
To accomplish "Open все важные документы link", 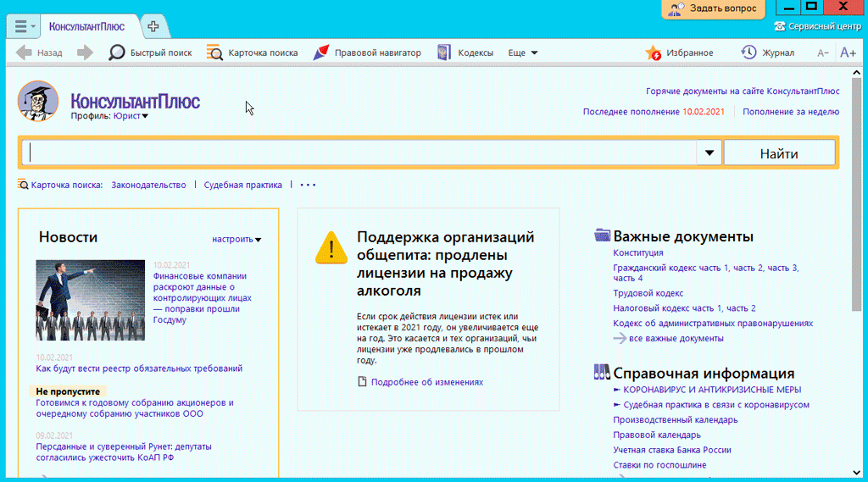I will pyautogui.click(x=676, y=338).
